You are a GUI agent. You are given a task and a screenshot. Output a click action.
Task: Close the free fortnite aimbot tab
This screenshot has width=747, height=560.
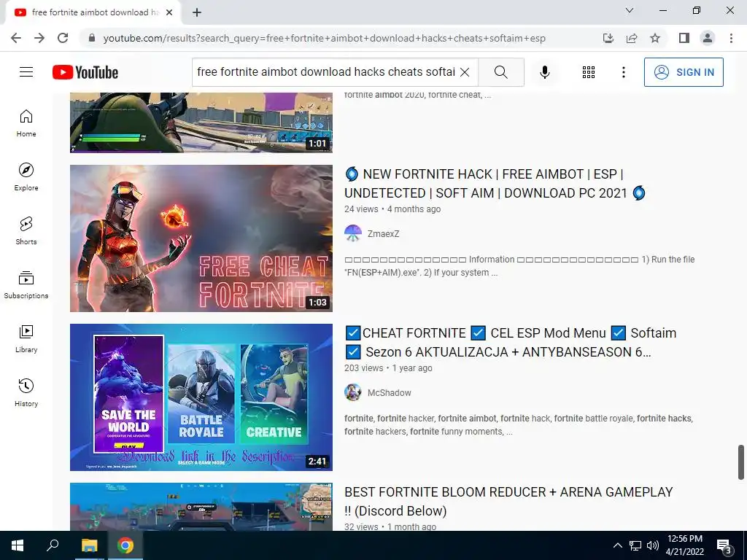169,12
